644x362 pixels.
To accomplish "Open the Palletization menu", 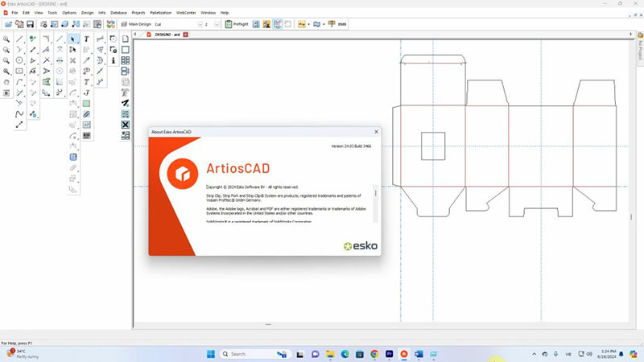I will coord(160,13).
